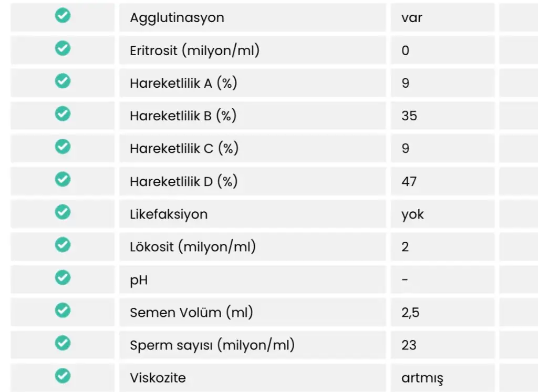Select the green check next to Hareketlilik D
The height and width of the screenshot is (392, 538).
63,180
